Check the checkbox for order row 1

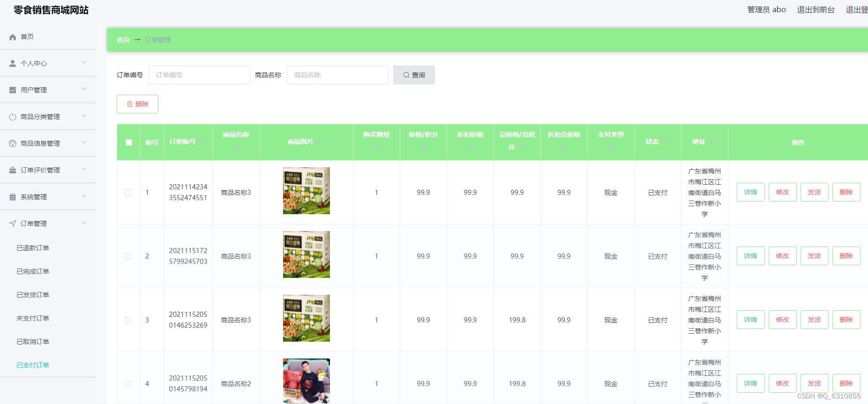pos(128,193)
